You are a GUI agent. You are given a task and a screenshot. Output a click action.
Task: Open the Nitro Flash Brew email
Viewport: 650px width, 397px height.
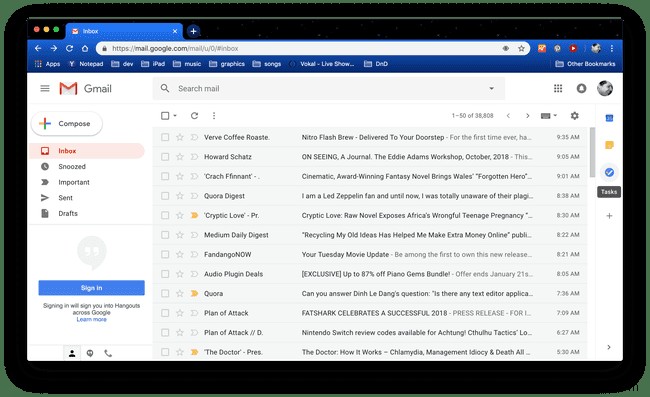pos(370,137)
